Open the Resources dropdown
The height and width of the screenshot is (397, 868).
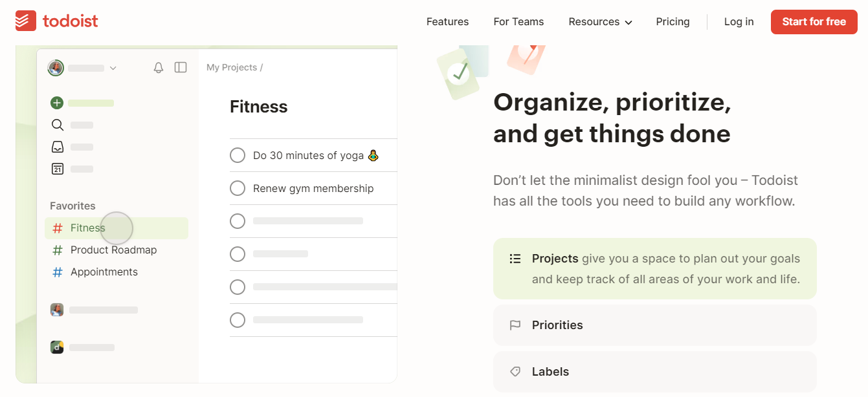(599, 21)
